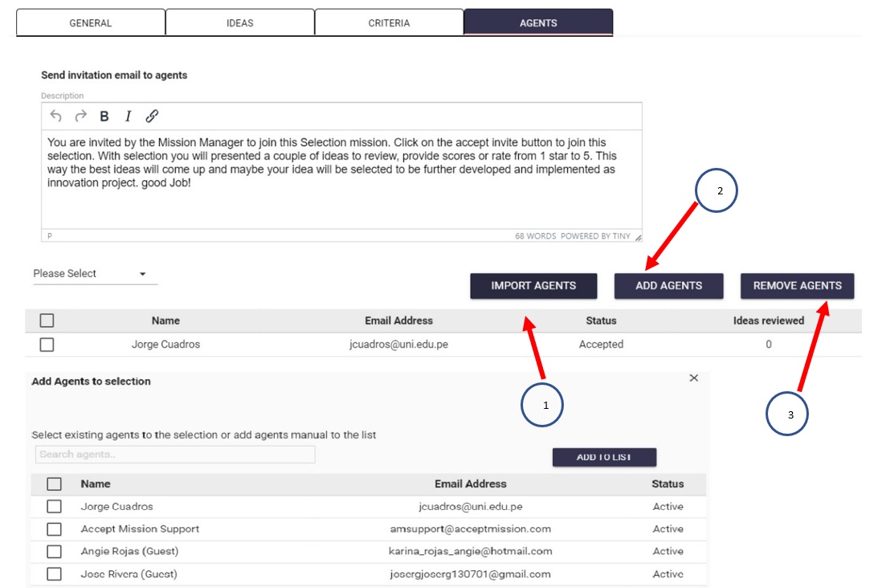
Task: Toggle the select-all checkbox in agents table header
Action: pyautogui.click(x=47, y=321)
